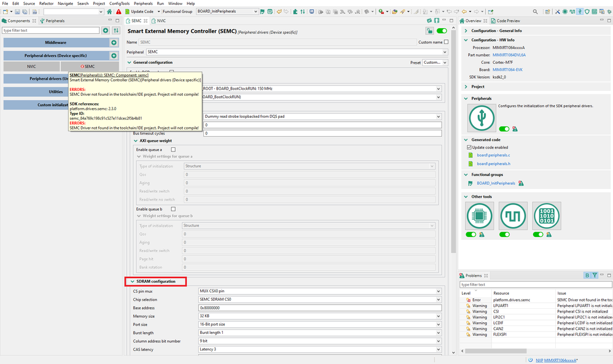Click the Problems filter text field
This screenshot has height=364, width=613.
point(536,285)
